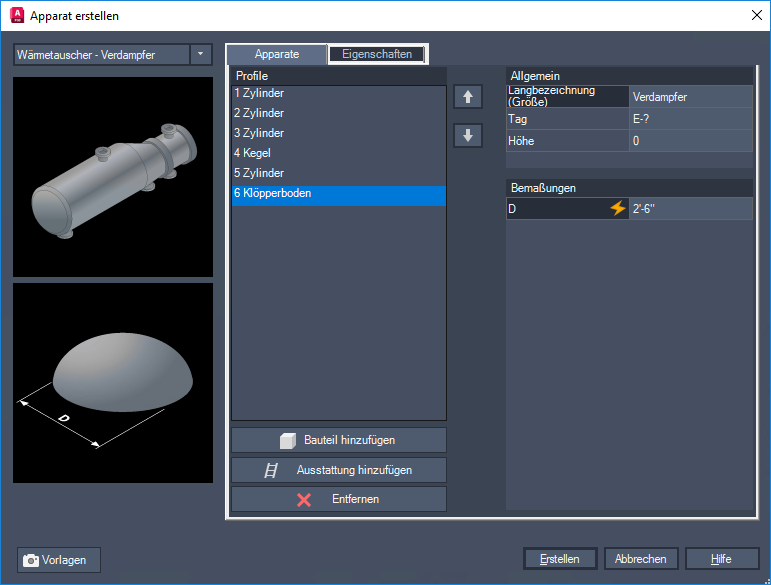Screen dimensions: 771x585
Task: Click the evaporator 3D preview image
Action: 113,177
